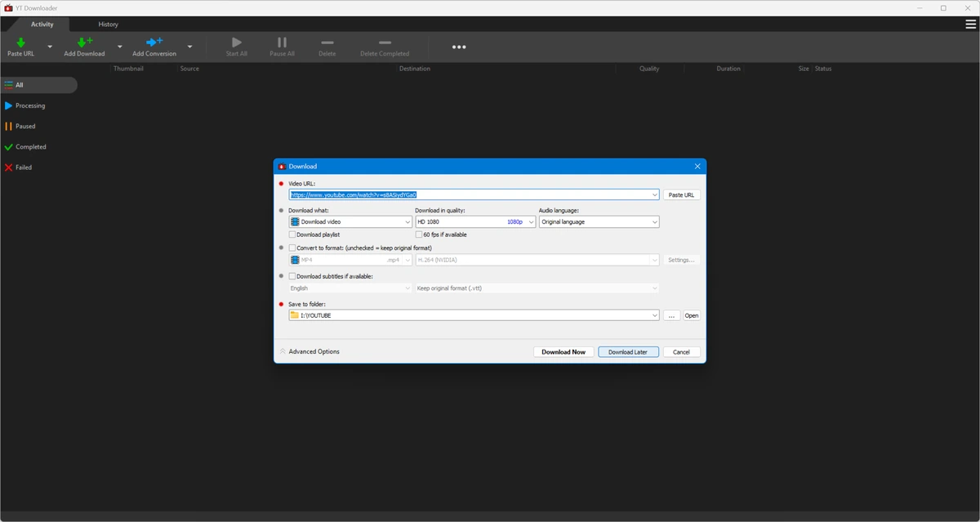
Task: Open the Download in quality combo box
Action: [475, 221]
